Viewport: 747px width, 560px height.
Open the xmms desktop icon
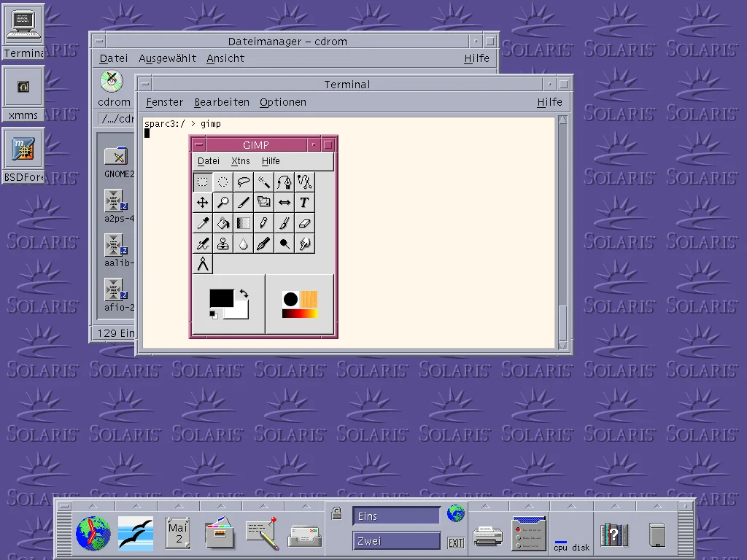point(23,94)
